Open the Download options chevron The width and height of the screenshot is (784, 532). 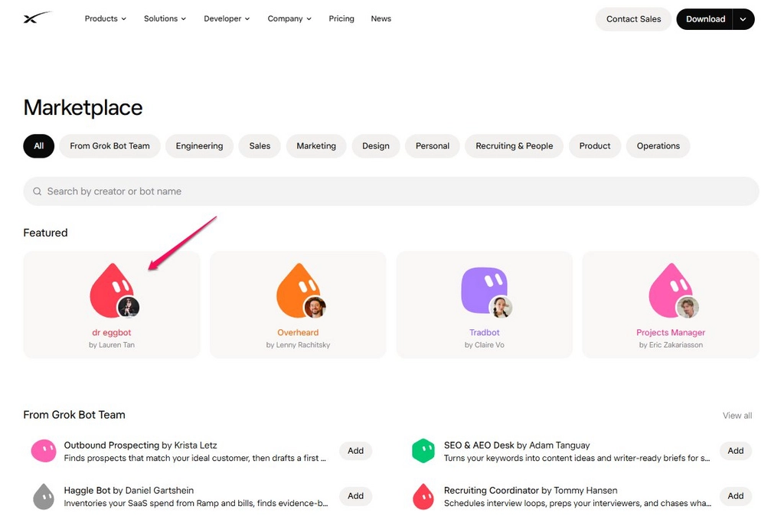pyautogui.click(x=743, y=19)
